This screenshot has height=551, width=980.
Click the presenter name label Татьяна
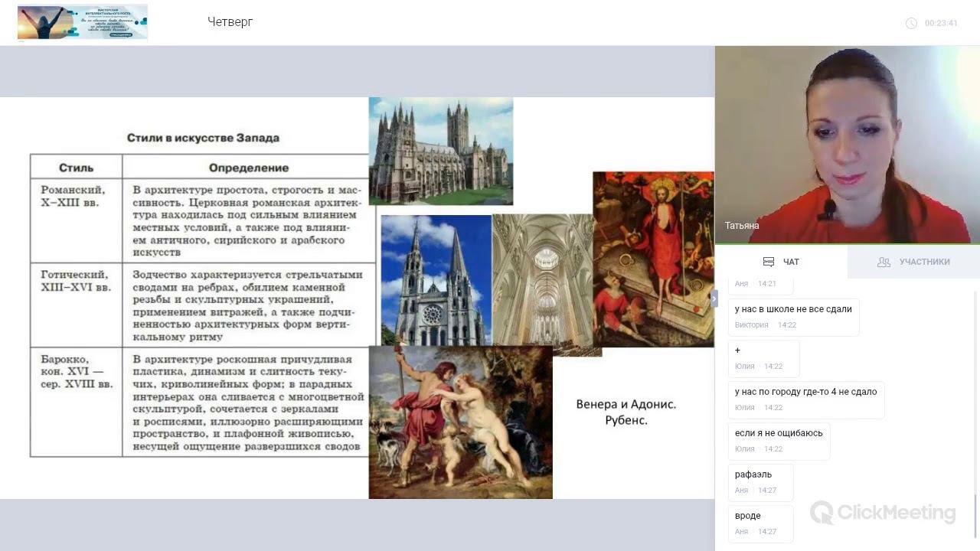click(742, 226)
